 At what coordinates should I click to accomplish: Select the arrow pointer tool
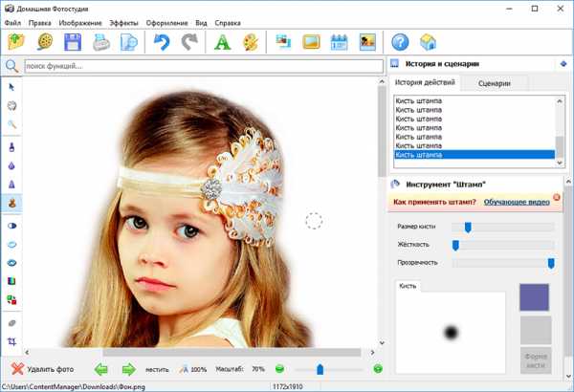click(x=12, y=87)
